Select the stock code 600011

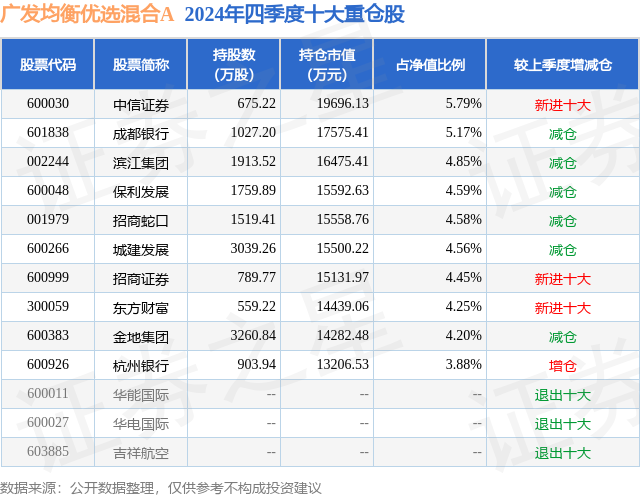48,393
